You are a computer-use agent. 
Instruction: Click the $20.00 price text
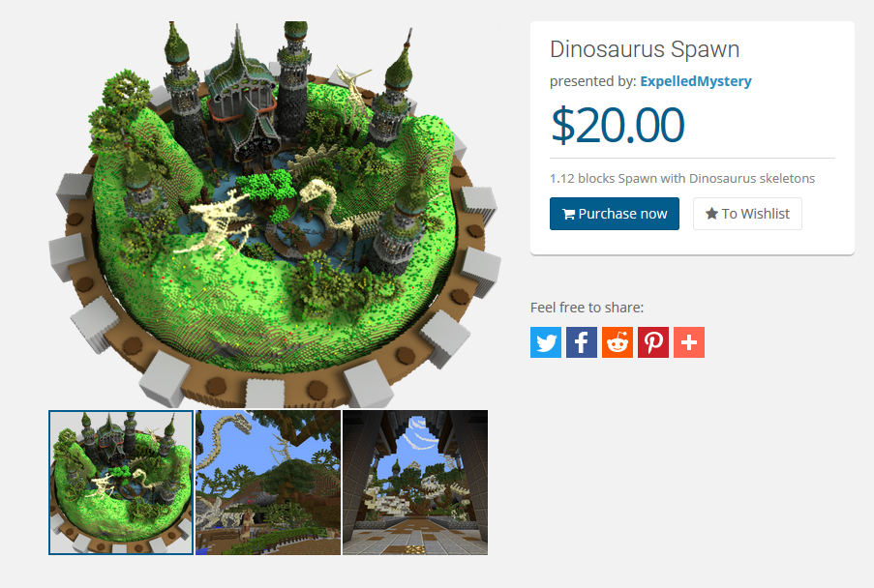click(x=618, y=125)
